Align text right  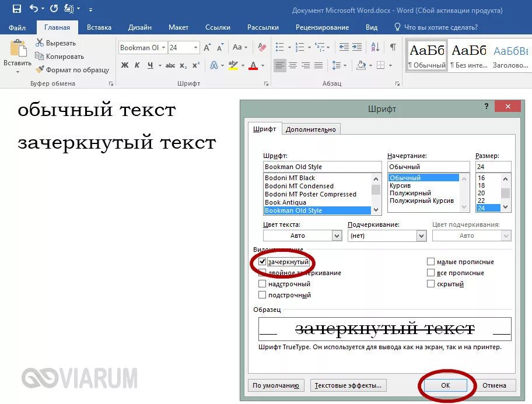pos(306,65)
